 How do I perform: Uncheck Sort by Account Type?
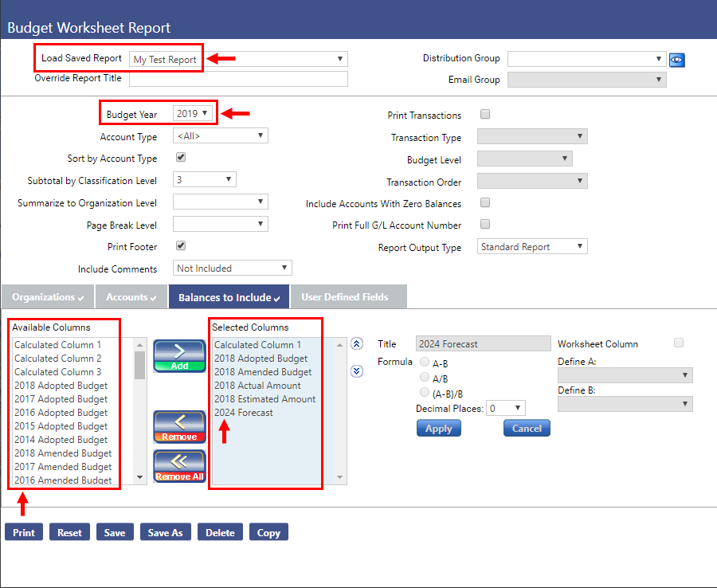pyautogui.click(x=181, y=158)
